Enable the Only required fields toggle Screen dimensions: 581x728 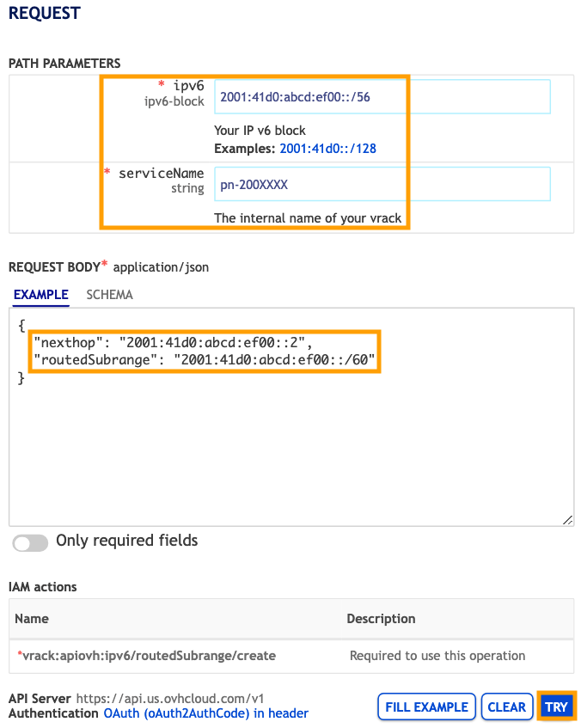pyautogui.click(x=30, y=542)
